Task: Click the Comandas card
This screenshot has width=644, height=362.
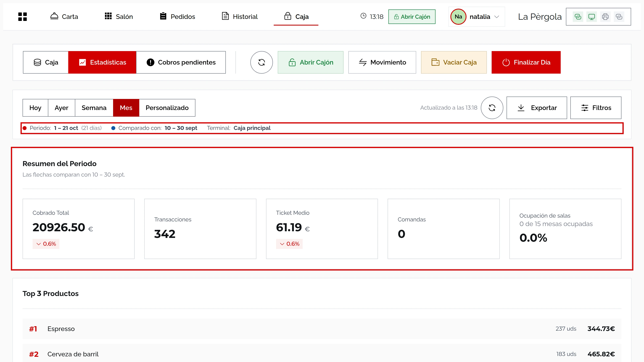Action: (x=444, y=229)
